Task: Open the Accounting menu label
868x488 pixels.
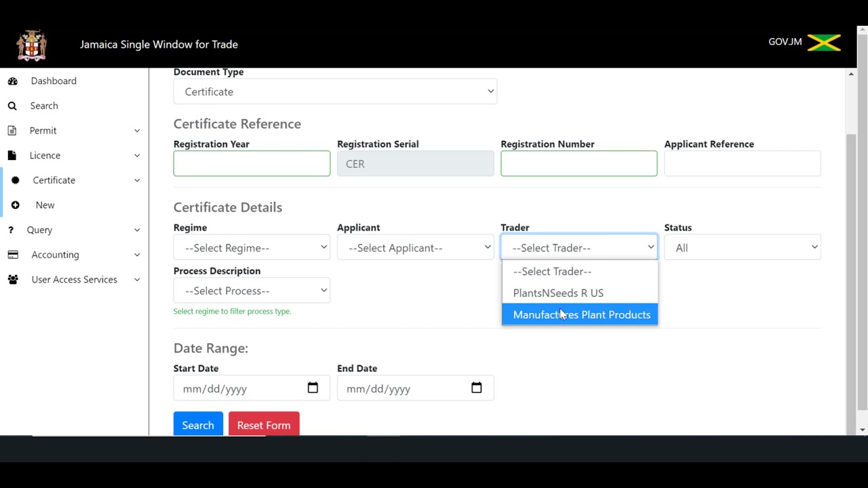Action: coord(55,255)
